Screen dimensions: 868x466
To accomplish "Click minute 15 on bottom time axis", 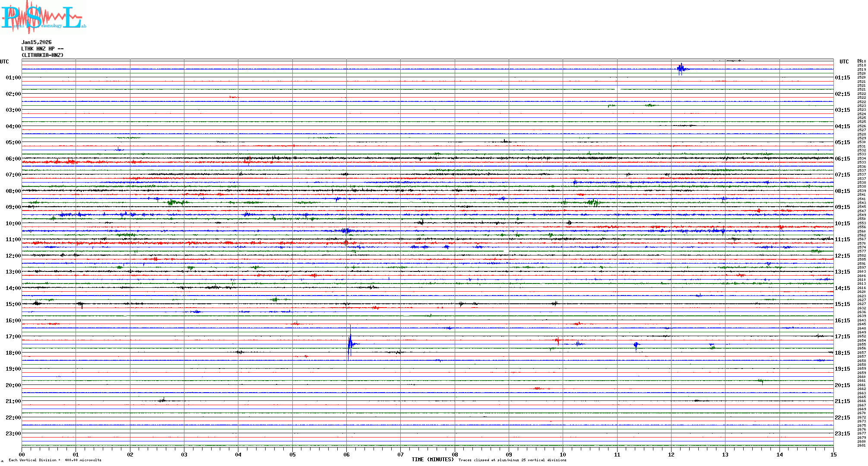I will pos(833,454).
